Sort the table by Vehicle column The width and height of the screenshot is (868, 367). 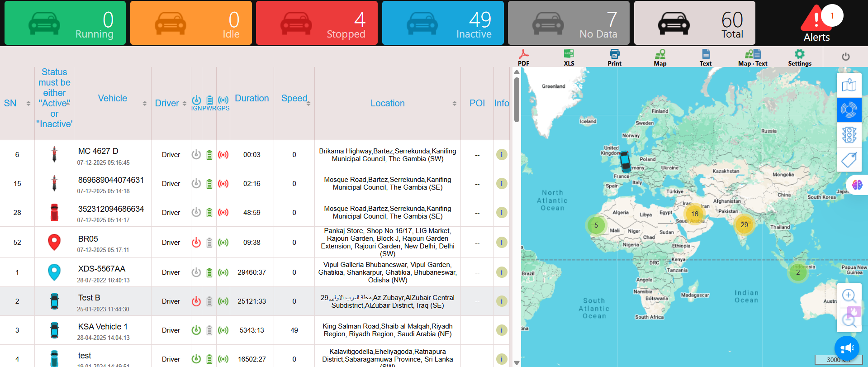(144, 104)
